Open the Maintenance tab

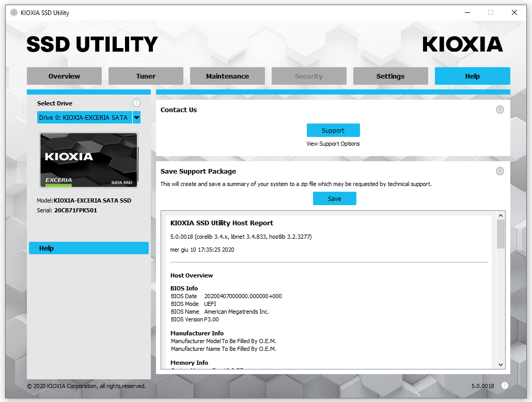[x=227, y=76]
